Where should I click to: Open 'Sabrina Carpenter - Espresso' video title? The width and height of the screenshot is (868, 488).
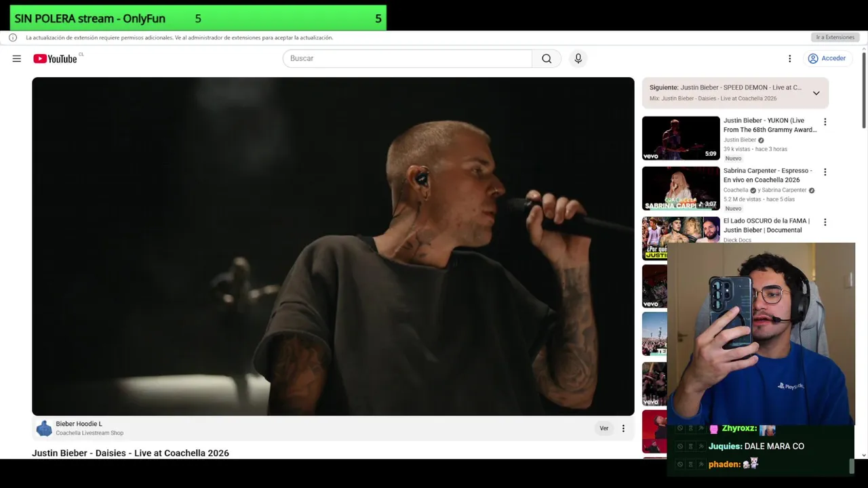(x=768, y=175)
